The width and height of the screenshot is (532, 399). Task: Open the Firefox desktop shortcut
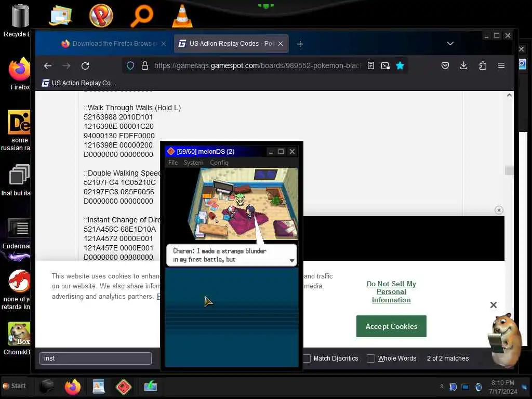coord(20,73)
